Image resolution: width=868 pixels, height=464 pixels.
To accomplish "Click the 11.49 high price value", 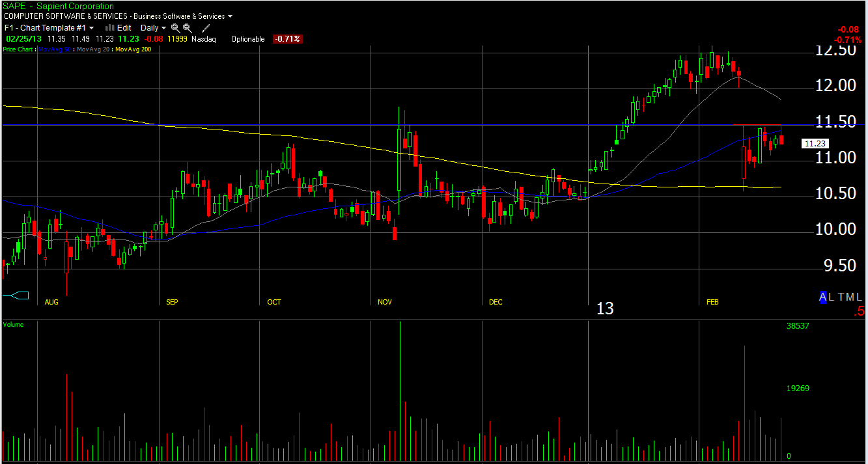I will pos(81,39).
